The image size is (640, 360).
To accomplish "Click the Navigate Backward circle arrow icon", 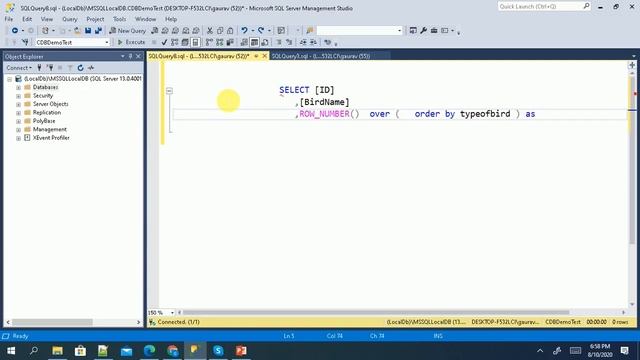I will pyautogui.click(x=15, y=31).
